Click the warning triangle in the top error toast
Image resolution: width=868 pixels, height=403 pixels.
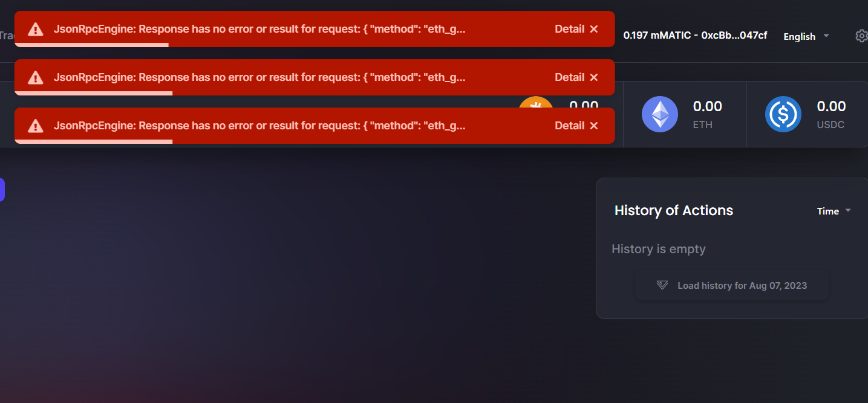(x=36, y=29)
